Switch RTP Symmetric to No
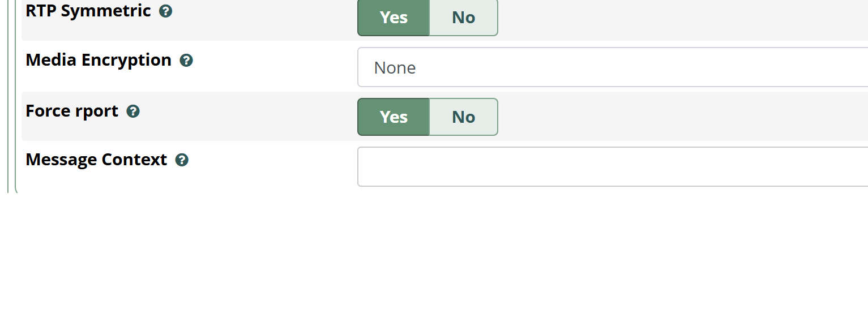 coord(463,17)
